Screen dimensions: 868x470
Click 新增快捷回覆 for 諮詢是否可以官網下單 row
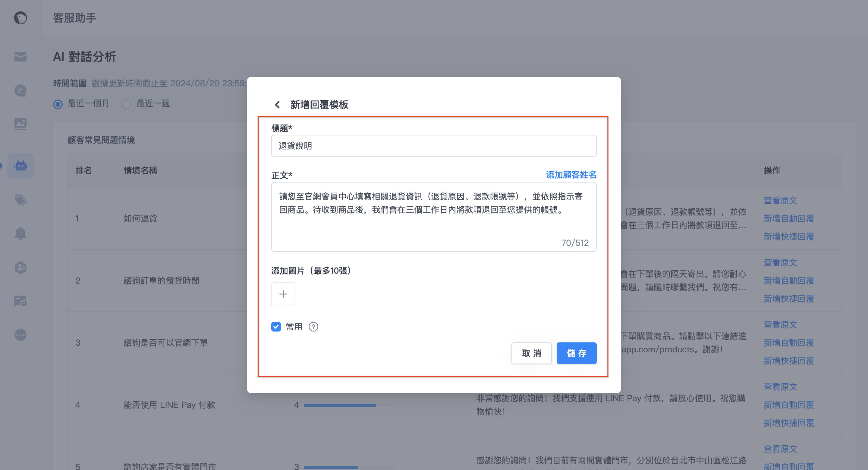point(788,361)
